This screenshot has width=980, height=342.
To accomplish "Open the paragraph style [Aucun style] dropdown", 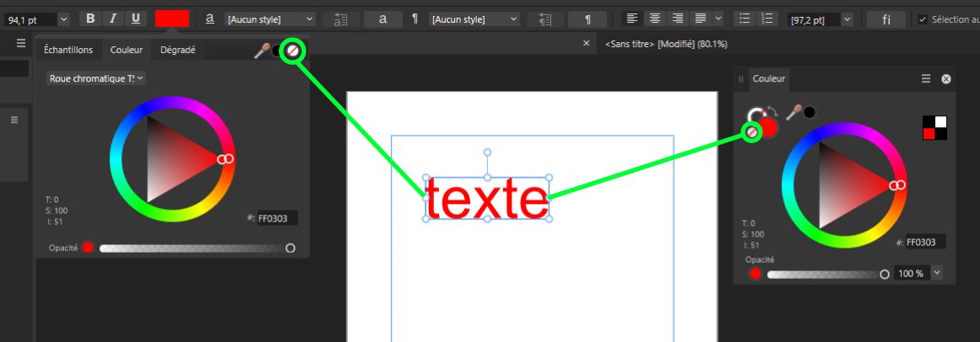I will point(475,19).
